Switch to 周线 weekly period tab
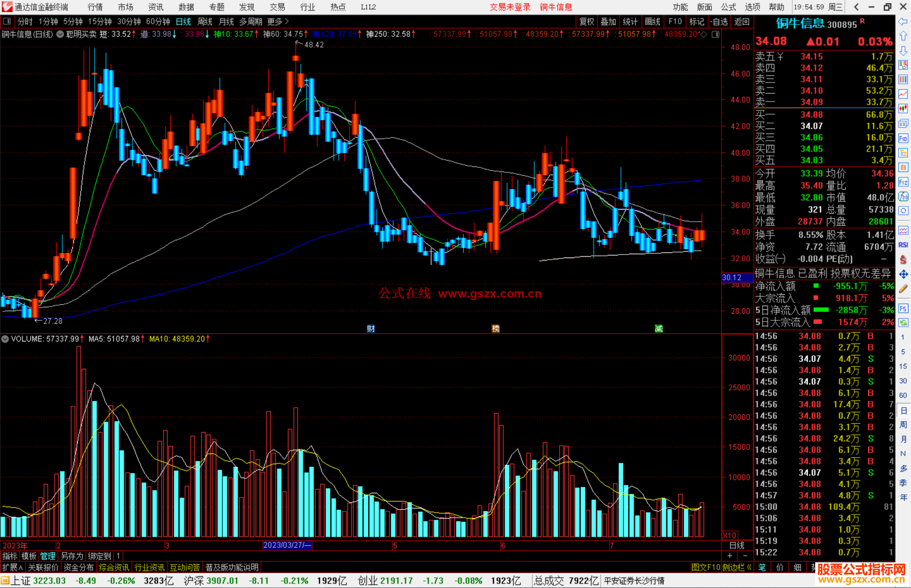 tap(205, 21)
